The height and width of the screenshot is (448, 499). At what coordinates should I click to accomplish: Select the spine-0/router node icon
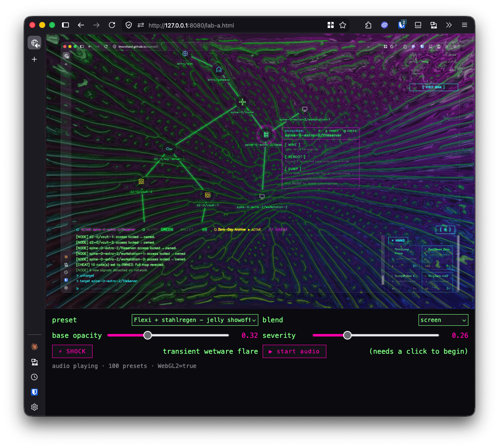tap(242, 102)
